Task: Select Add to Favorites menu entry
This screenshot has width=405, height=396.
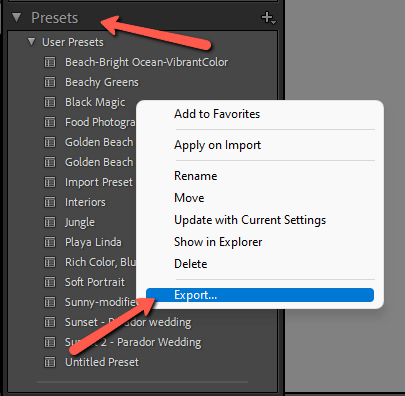Action: tap(217, 114)
